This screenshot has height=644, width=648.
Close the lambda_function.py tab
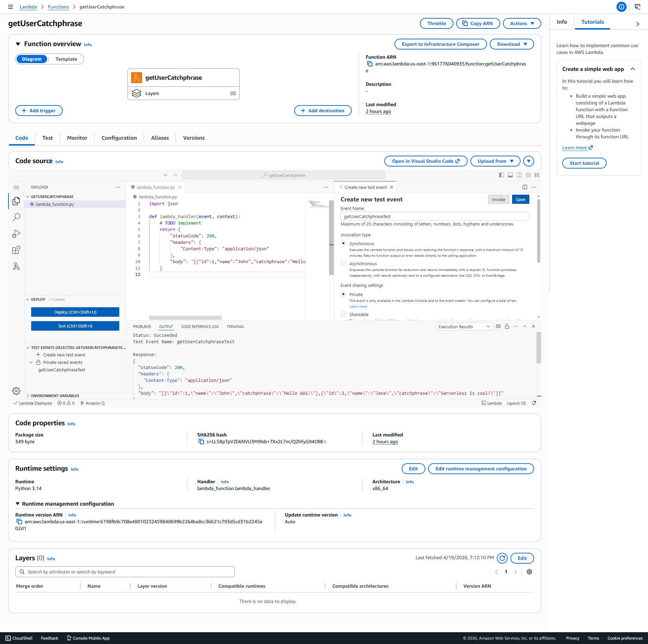tap(180, 187)
